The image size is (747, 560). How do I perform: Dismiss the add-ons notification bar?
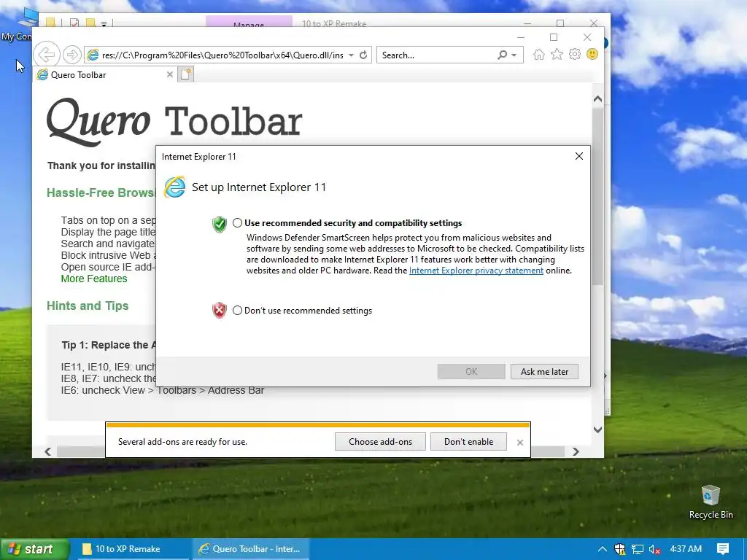[519, 443]
